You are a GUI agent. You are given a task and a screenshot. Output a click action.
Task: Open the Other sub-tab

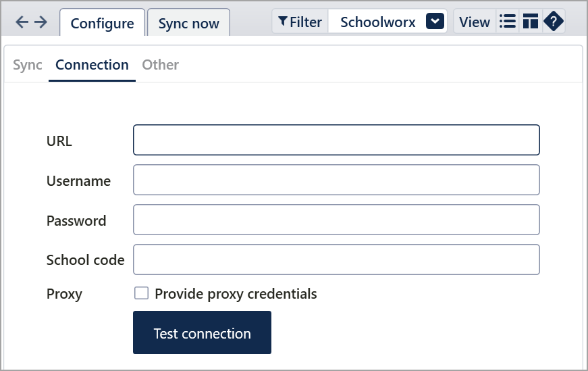[x=160, y=65]
